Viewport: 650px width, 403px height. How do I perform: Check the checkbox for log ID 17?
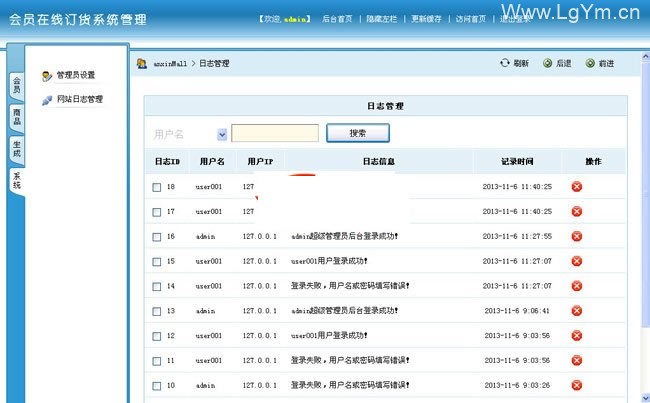coord(157,212)
